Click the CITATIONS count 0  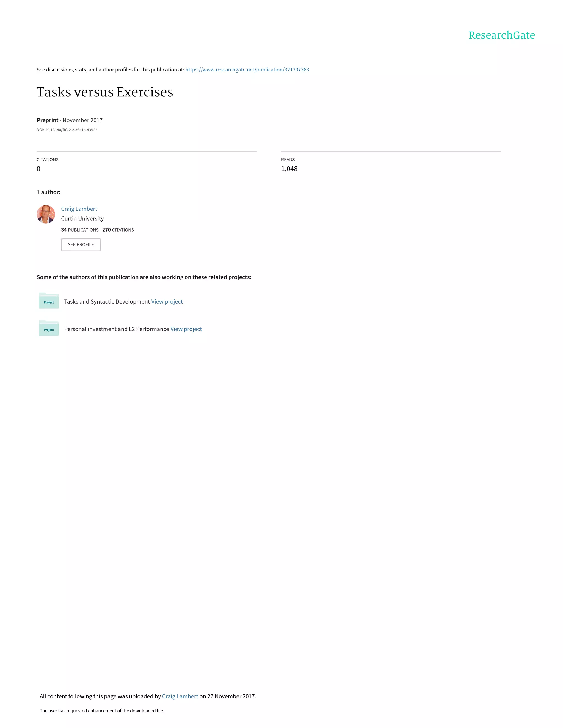click(x=38, y=169)
